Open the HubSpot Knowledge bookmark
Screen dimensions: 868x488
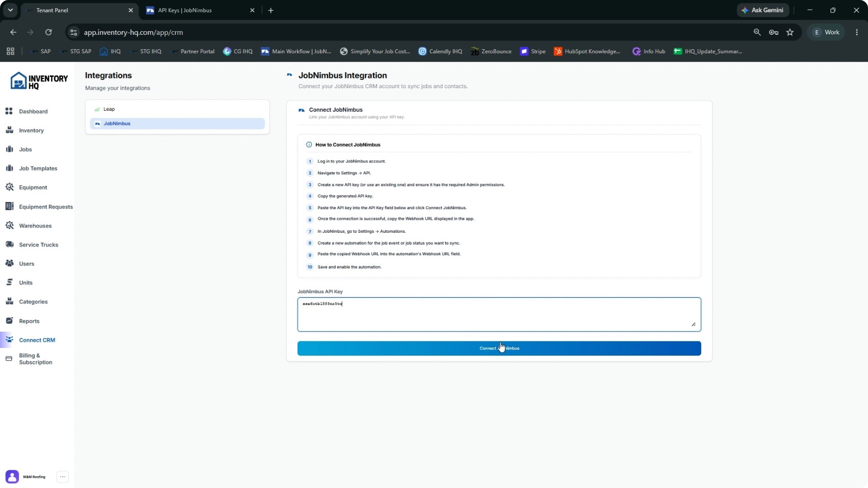pyautogui.click(x=587, y=51)
